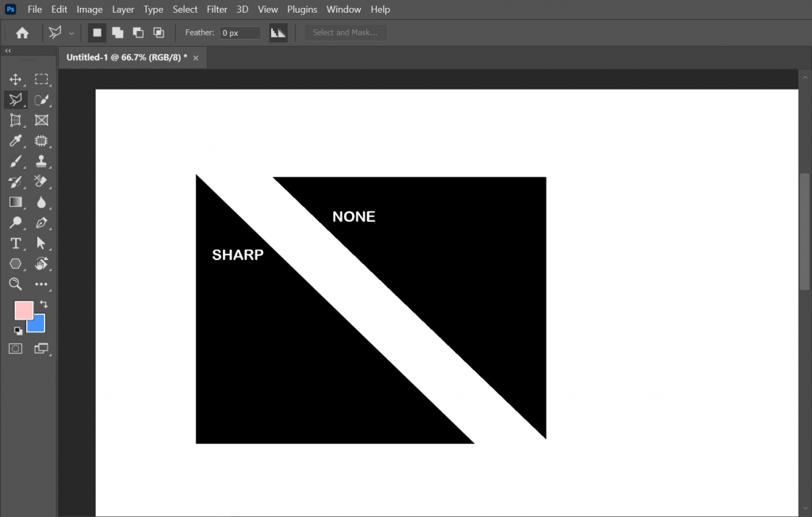Click the Select and Mask button
Screen dimensions: 812x517
(x=345, y=33)
